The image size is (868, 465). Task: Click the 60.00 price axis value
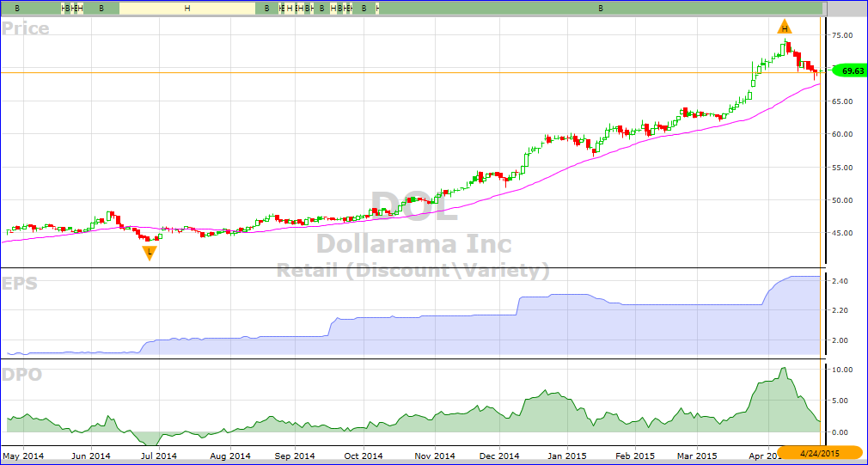pos(844,135)
